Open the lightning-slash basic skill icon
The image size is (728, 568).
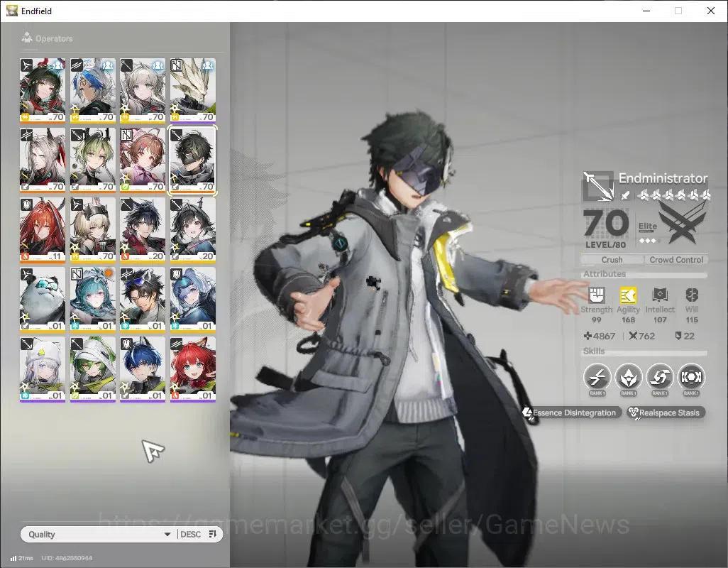(x=597, y=377)
